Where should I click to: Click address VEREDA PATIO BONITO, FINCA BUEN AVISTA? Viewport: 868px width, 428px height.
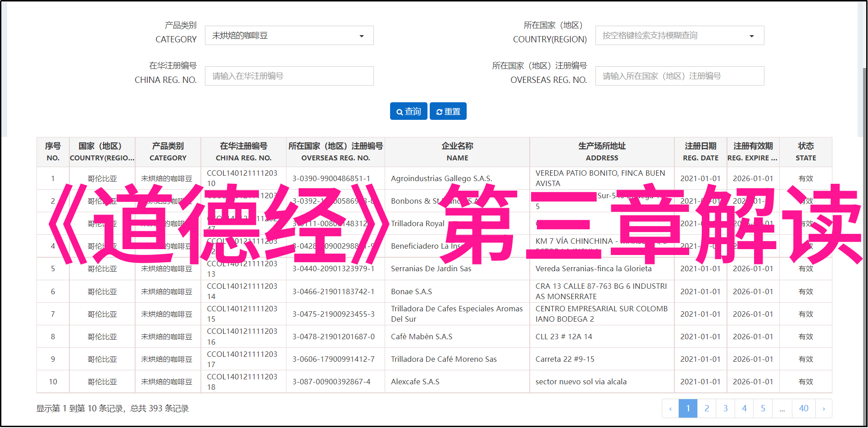click(600, 178)
